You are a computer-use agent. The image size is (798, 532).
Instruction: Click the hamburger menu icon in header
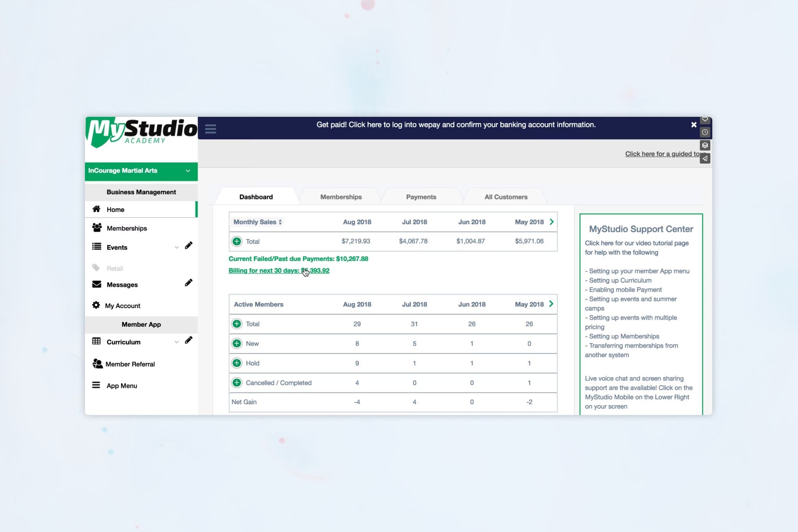(x=210, y=129)
